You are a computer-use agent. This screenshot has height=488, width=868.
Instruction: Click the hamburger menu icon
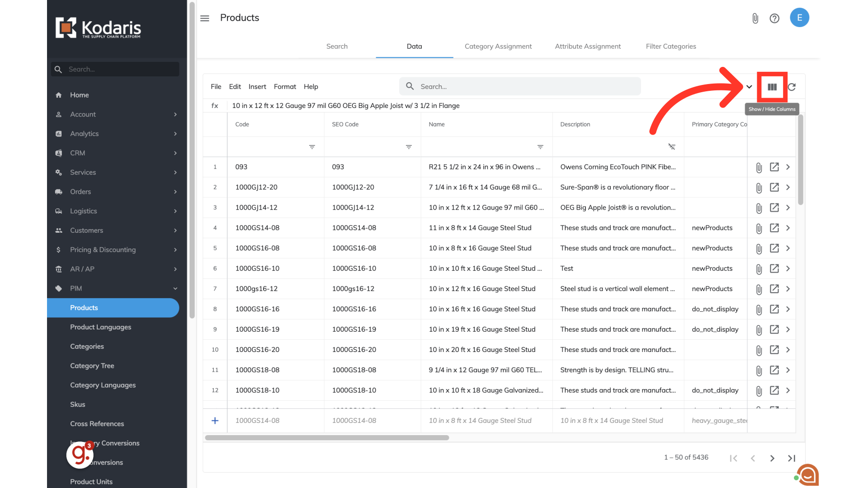pyautogui.click(x=205, y=18)
